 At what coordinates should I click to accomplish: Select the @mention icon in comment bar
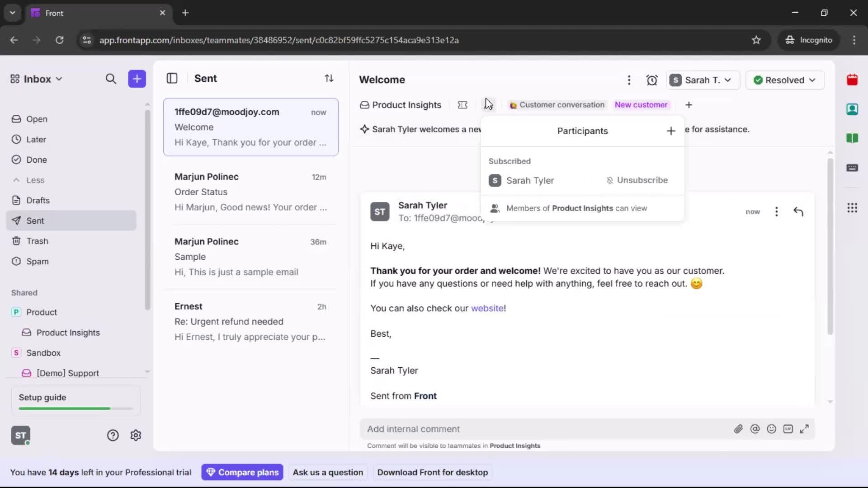tap(755, 429)
